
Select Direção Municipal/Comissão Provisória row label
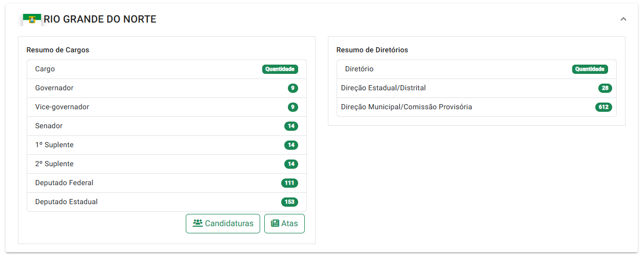click(406, 107)
